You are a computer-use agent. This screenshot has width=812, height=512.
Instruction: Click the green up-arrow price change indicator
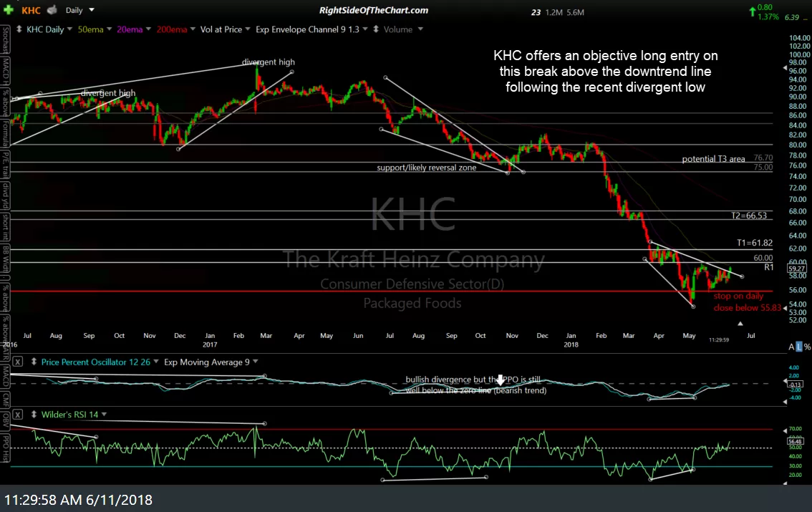[x=752, y=11]
